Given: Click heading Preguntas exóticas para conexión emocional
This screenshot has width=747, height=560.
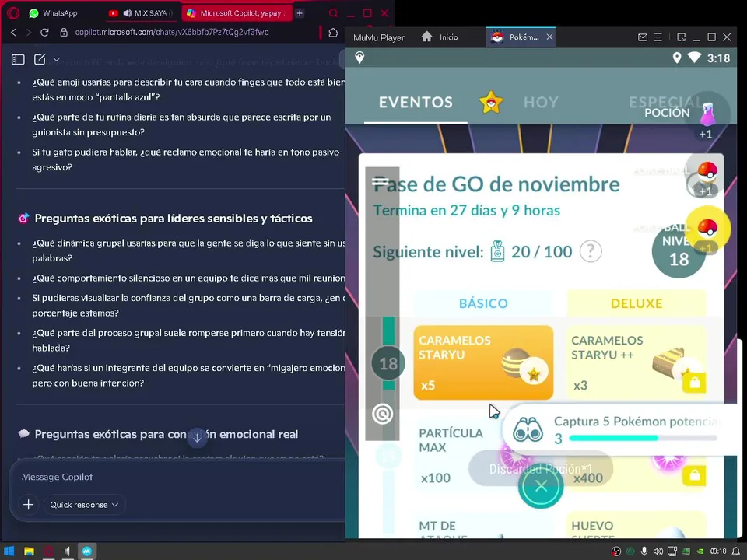Looking at the screenshot, I should 167,434.
